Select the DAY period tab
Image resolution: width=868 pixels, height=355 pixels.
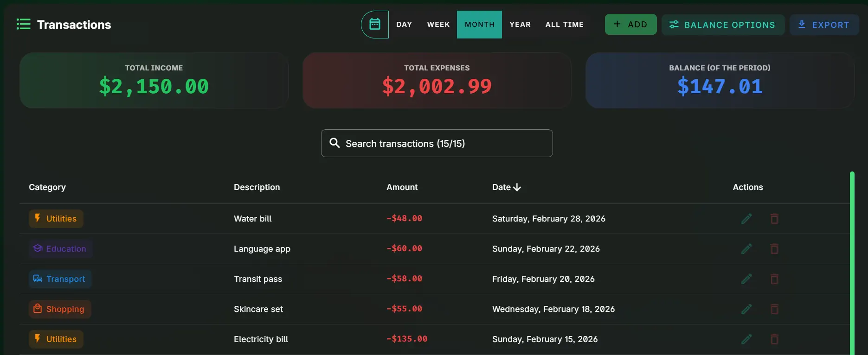tap(404, 25)
